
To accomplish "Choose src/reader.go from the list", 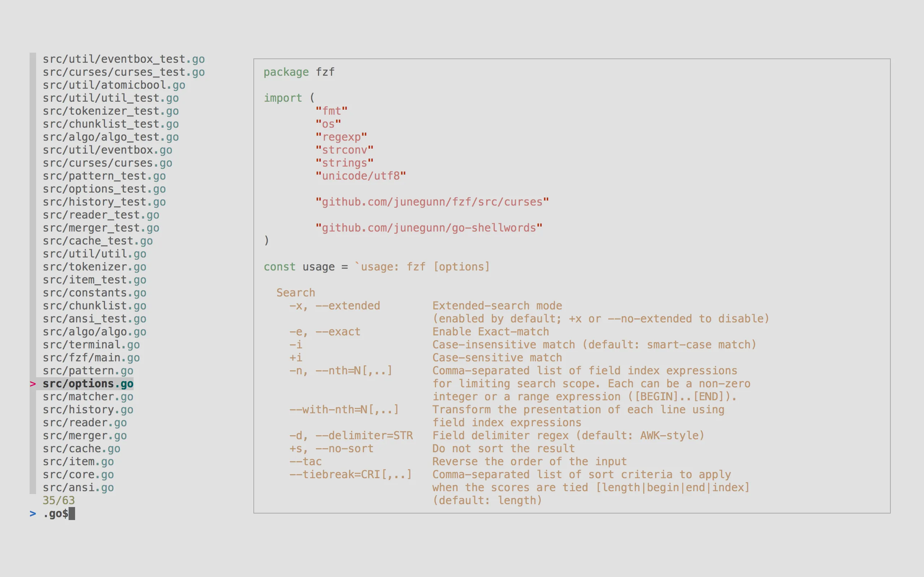I will [x=85, y=422].
